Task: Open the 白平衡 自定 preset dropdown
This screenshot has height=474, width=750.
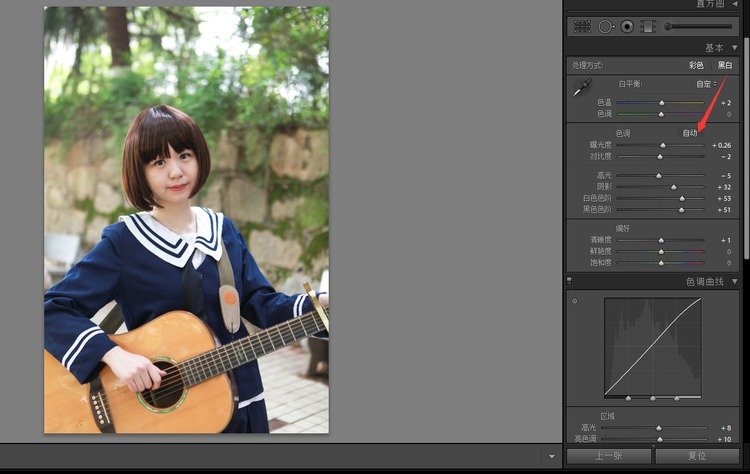Action: (709, 83)
